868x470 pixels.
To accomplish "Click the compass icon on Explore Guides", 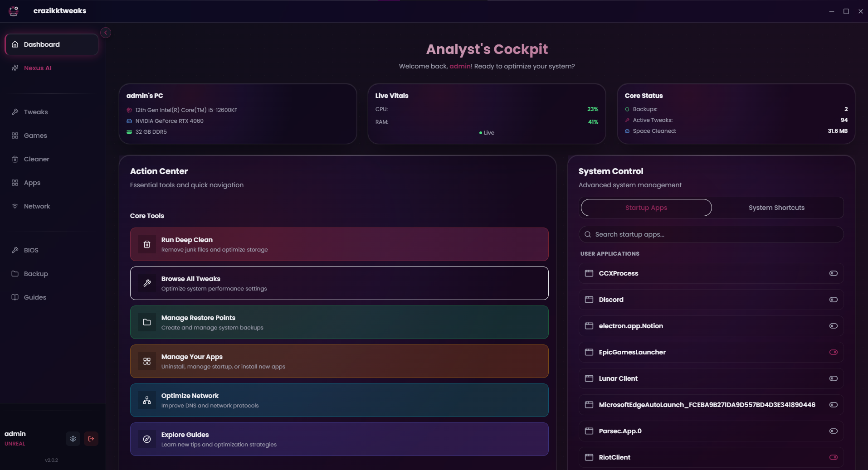I will [147, 439].
